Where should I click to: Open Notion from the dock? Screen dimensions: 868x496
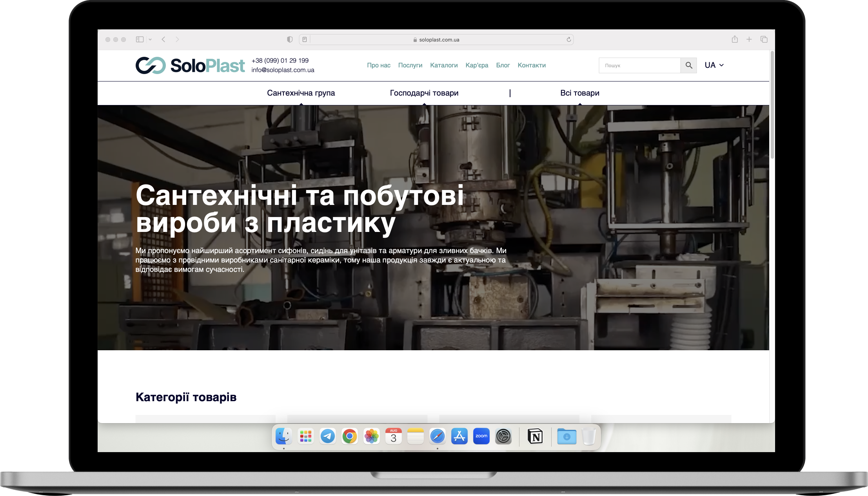[x=535, y=436]
